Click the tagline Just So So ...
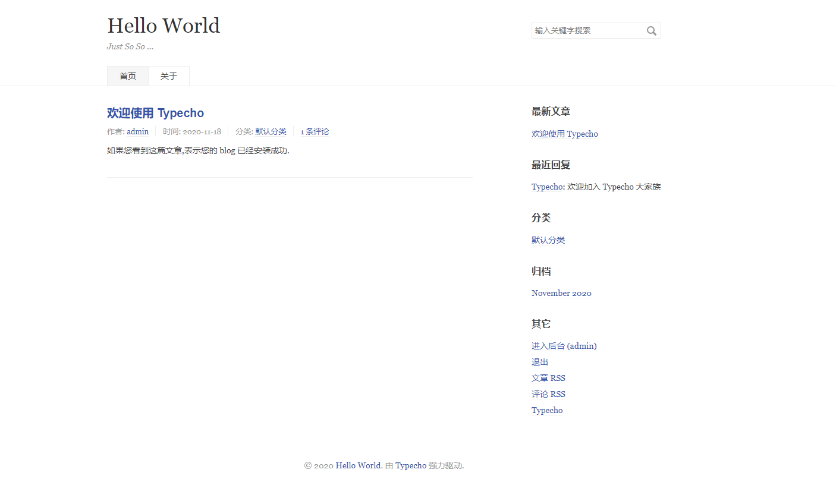The width and height of the screenshot is (836, 504). (130, 46)
